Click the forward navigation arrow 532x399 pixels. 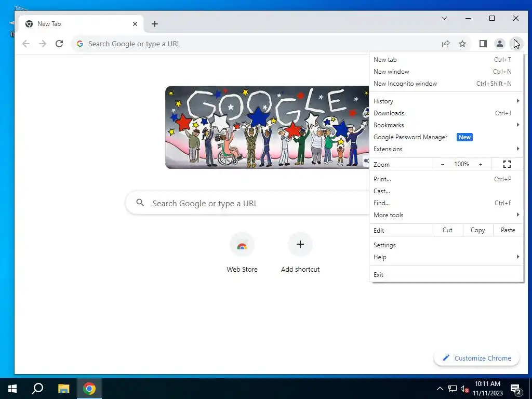pyautogui.click(x=43, y=44)
